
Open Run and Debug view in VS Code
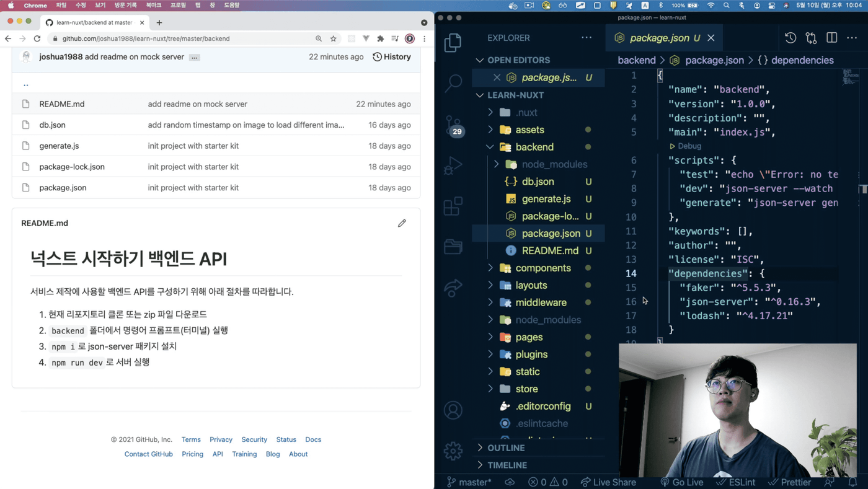coord(453,165)
